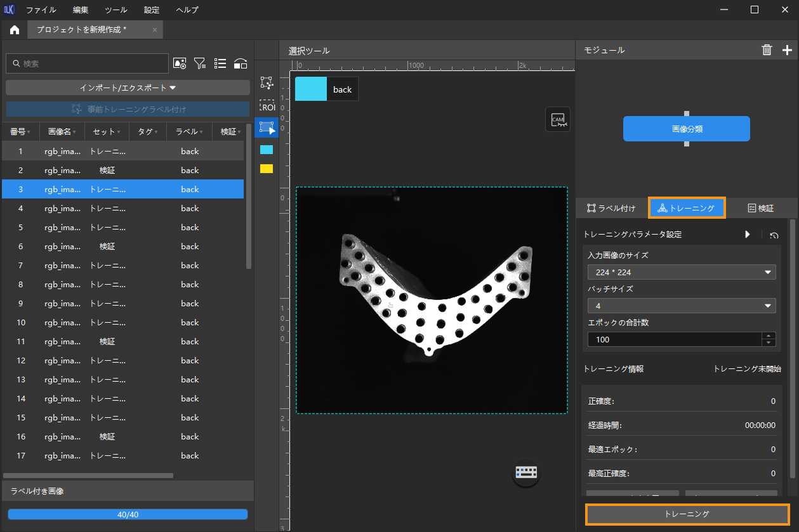Select the yellow color swatch
The width and height of the screenshot is (799, 532).
267,169
